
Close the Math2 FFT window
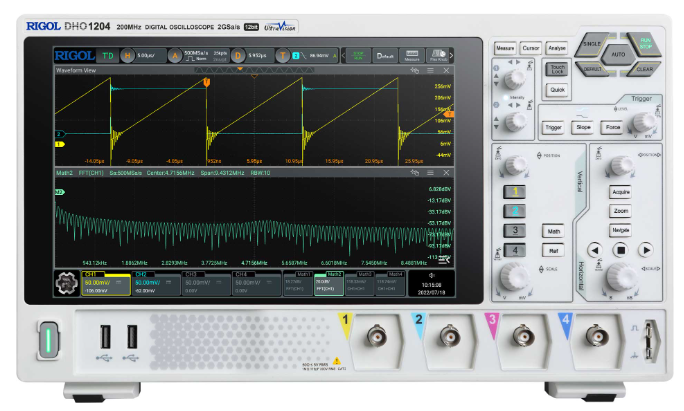pos(446,173)
